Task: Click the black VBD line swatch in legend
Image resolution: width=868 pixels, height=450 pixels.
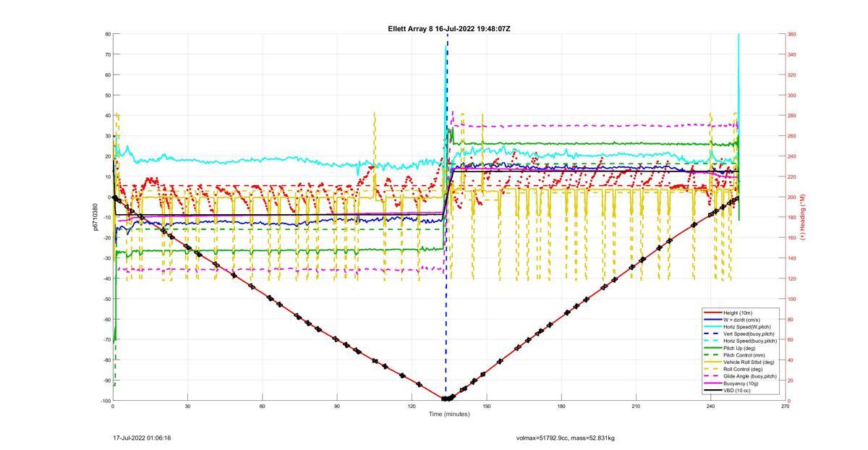Action: (712, 390)
